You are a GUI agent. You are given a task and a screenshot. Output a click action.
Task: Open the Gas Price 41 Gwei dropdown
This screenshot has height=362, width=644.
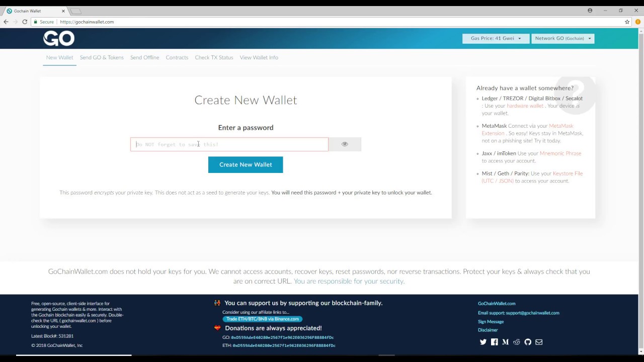click(x=496, y=38)
